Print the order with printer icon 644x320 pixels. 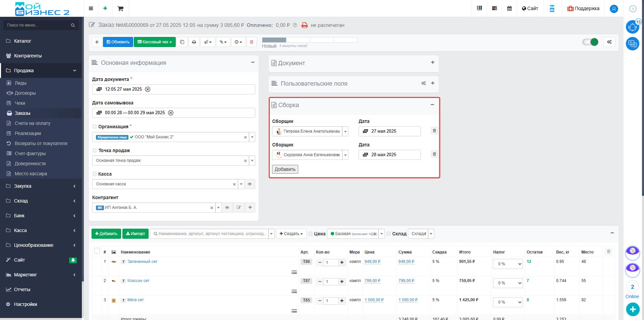pos(194,42)
